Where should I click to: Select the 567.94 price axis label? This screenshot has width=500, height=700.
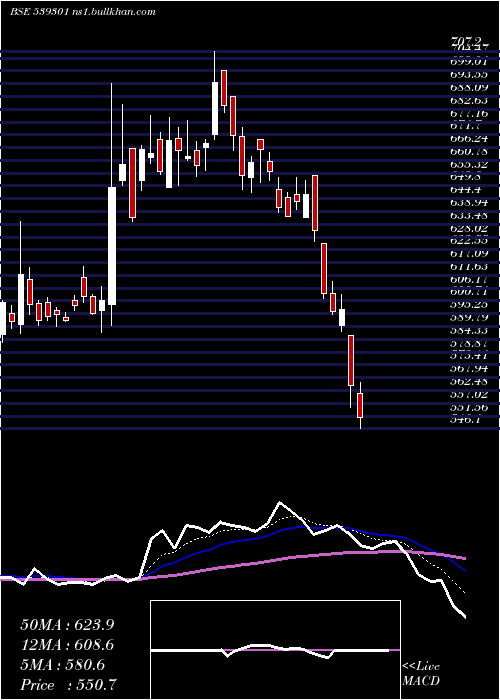tap(470, 369)
